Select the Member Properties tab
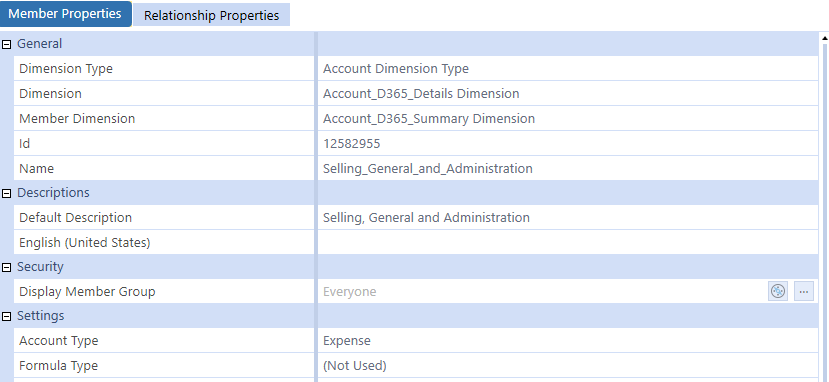This screenshot has height=382, width=829. tap(65, 14)
